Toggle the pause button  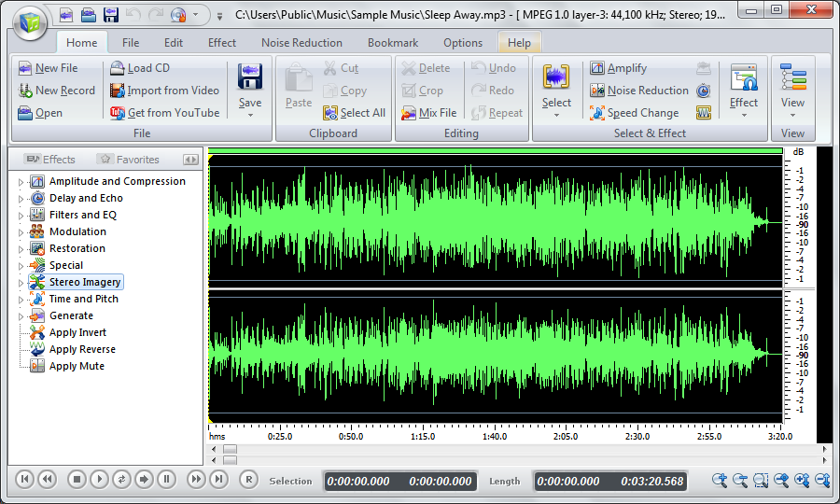tap(167, 479)
